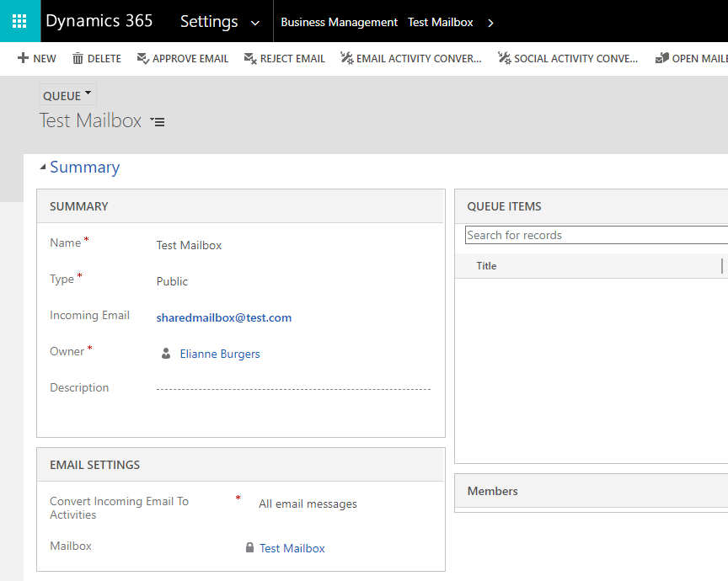This screenshot has width=728, height=581.
Task: Click APPROVE EMAIL command
Action: coord(183,58)
